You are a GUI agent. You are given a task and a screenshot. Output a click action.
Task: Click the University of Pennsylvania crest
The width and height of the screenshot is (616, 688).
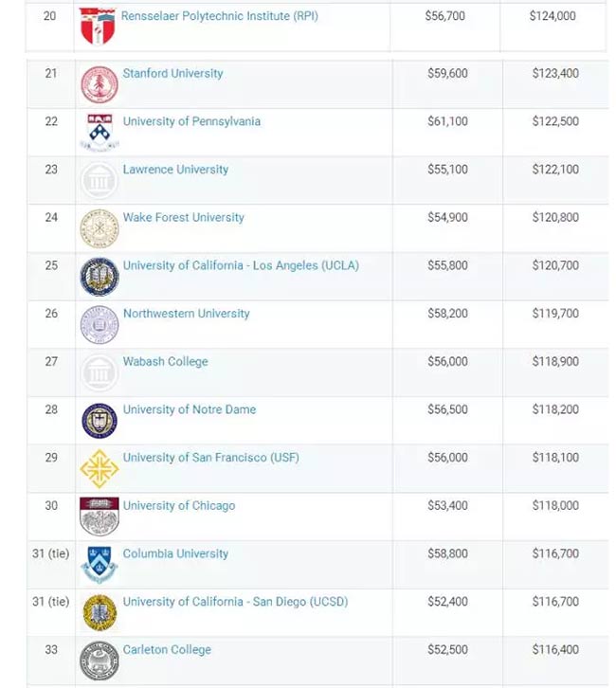[100, 133]
